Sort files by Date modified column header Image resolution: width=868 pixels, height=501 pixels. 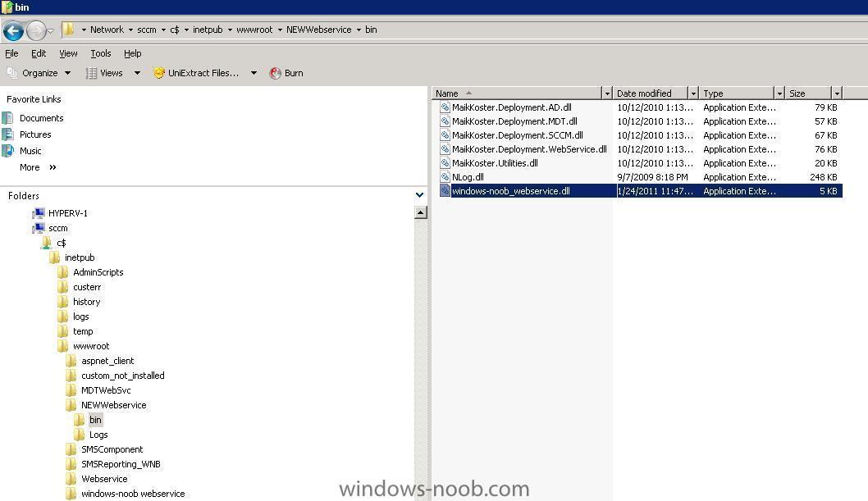tap(650, 93)
